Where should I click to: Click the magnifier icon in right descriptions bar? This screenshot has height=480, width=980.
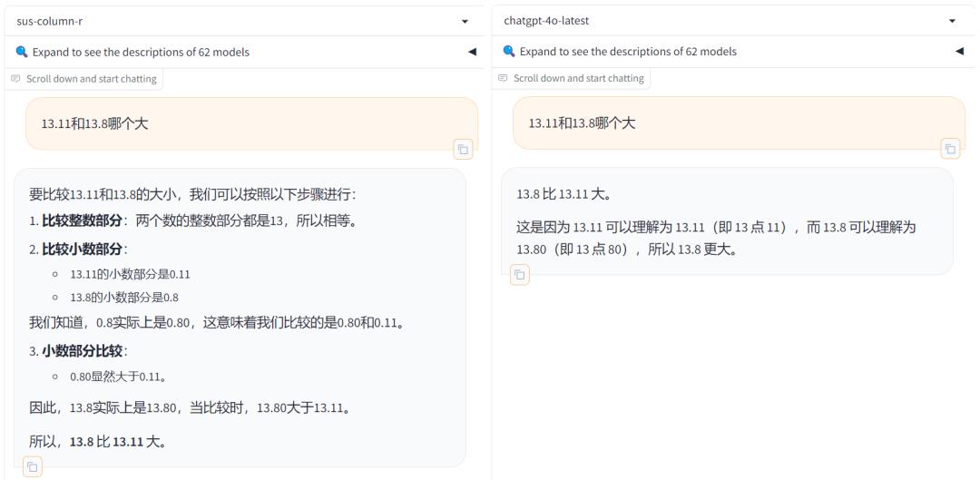coord(509,52)
